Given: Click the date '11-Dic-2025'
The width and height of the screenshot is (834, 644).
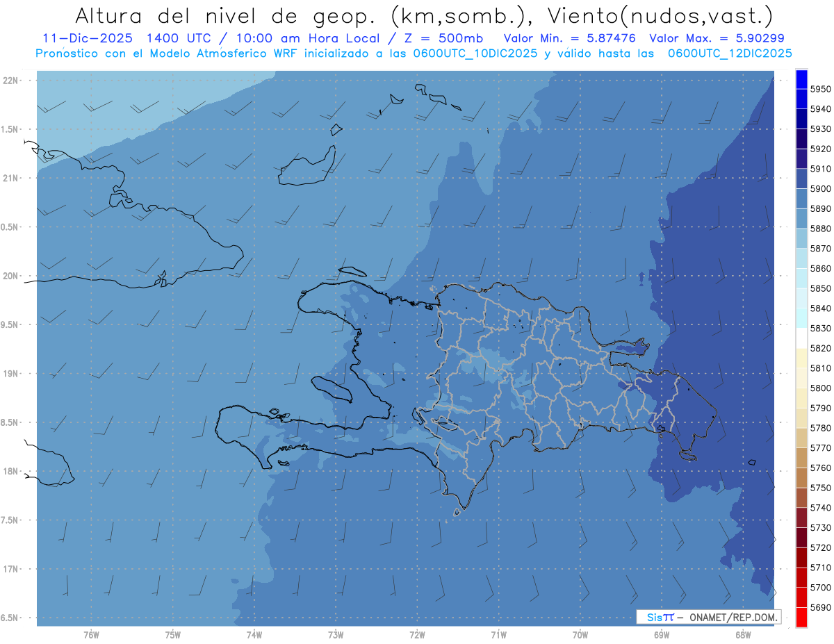Looking at the screenshot, I should 88,38.
